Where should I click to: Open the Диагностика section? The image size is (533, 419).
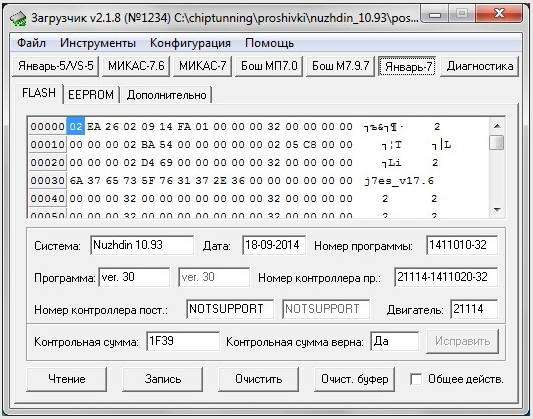tap(480, 66)
